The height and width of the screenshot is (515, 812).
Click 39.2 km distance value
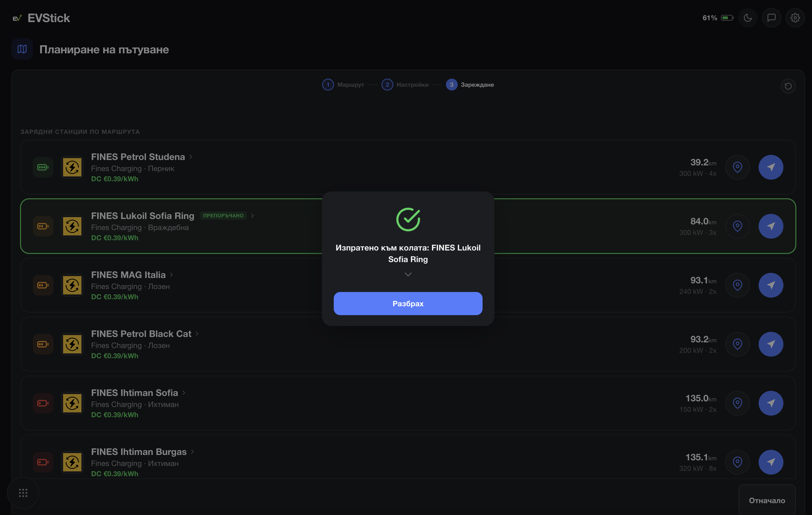point(703,162)
